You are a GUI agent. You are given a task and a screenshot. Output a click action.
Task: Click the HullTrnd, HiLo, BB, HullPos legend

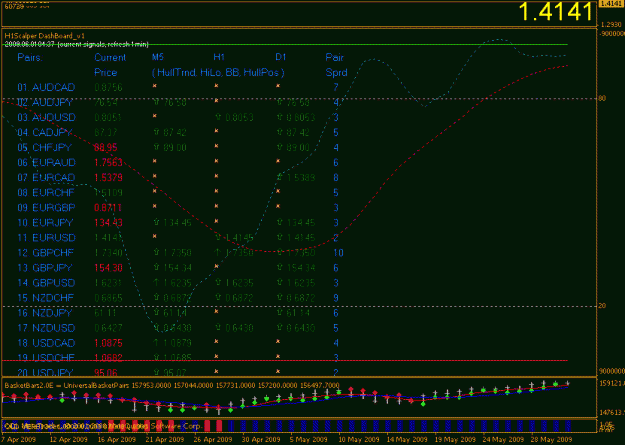pos(218,73)
